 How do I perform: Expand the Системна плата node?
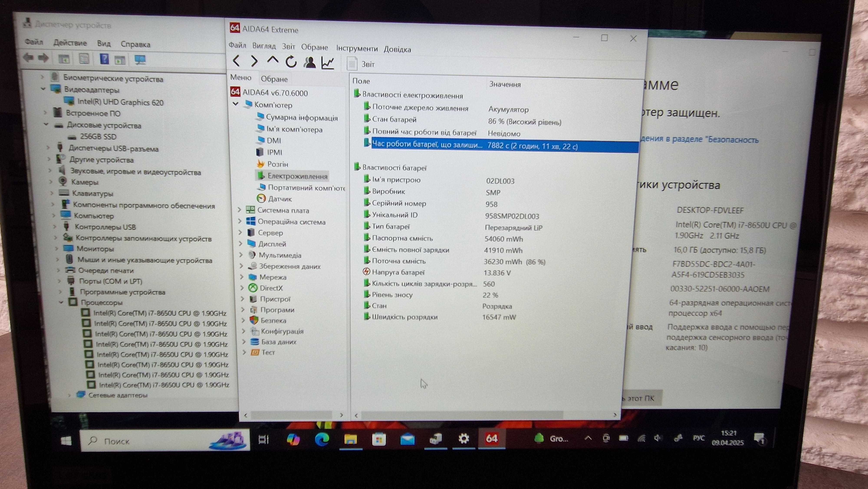(x=239, y=210)
